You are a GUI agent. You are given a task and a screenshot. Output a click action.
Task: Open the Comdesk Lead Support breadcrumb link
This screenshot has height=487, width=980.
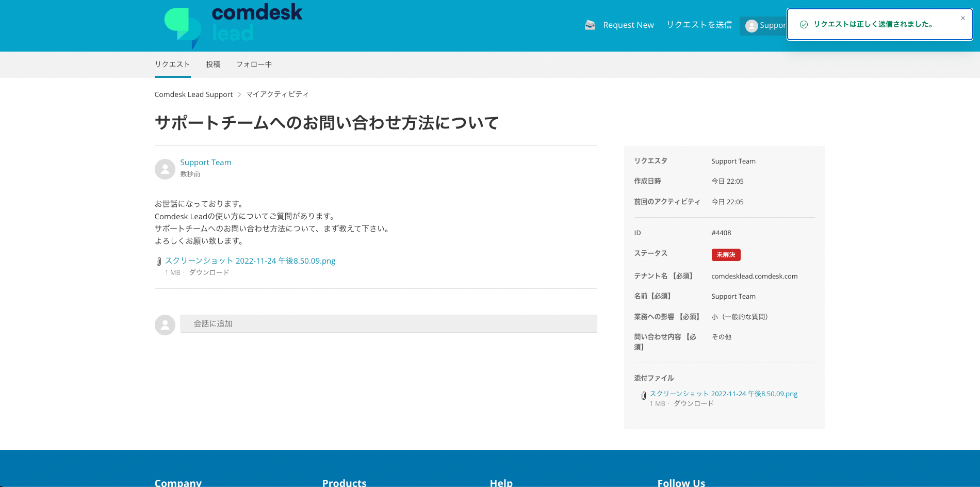193,94
